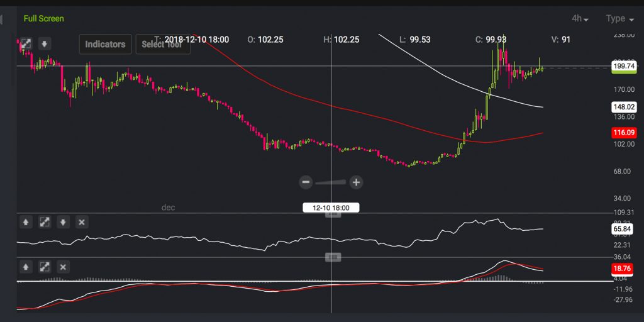Maximize the RSI indicator pane

[45, 222]
